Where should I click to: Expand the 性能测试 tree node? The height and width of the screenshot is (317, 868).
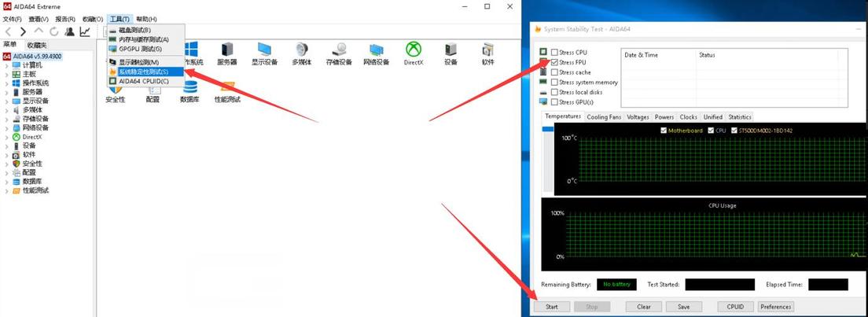pos(7,190)
